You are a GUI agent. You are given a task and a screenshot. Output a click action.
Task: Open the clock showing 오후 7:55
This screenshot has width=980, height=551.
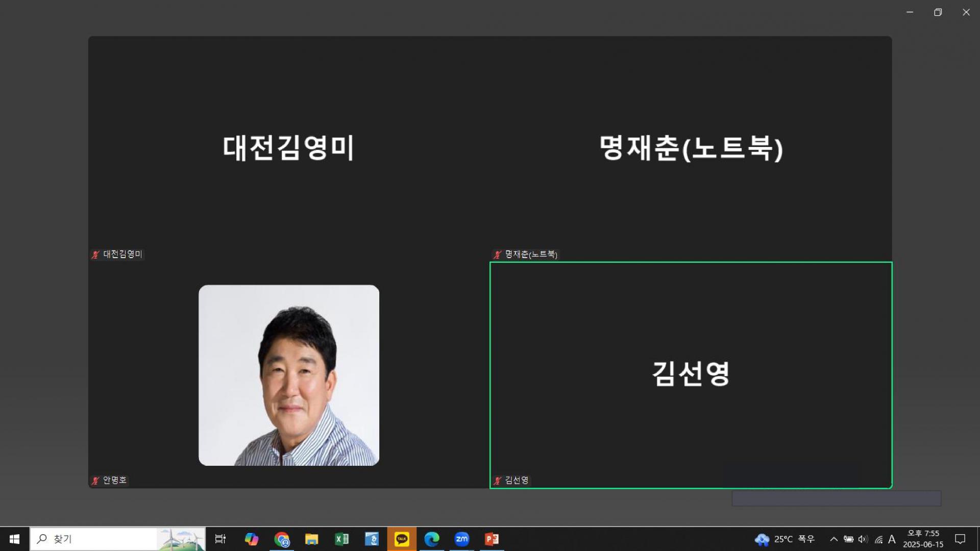point(923,539)
